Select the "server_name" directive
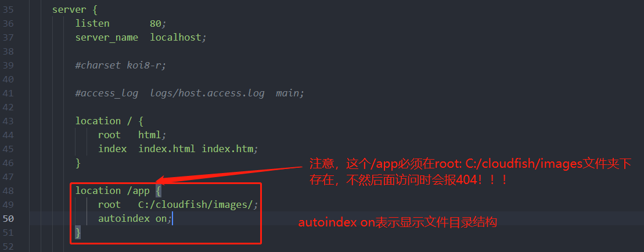644x252 pixels. click(106, 37)
